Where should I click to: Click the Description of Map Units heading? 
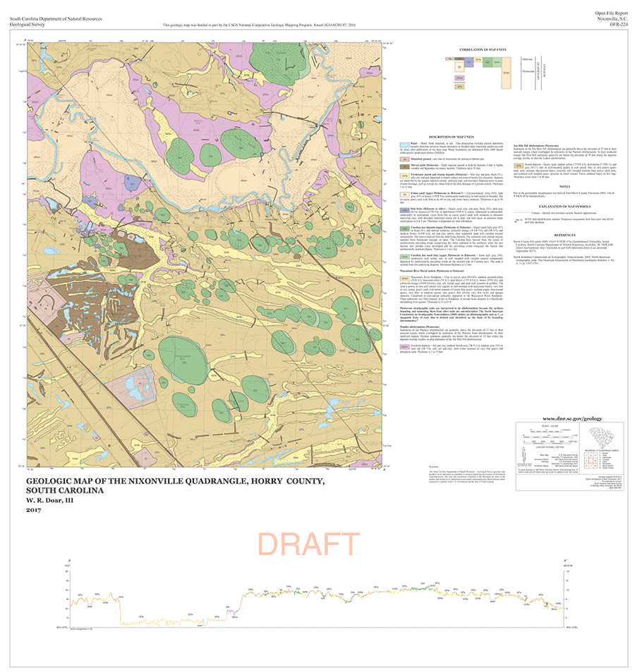point(450,135)
